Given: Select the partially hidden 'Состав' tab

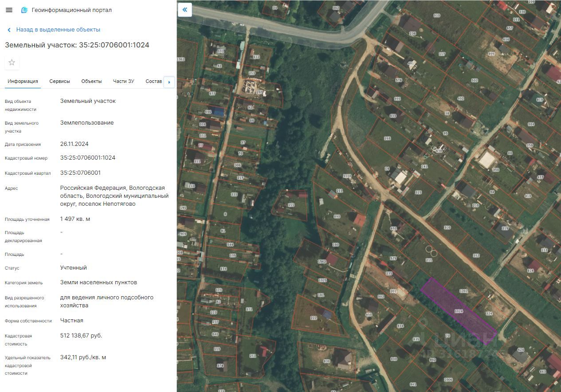Looking at the screenshot, I should [153, 81].
